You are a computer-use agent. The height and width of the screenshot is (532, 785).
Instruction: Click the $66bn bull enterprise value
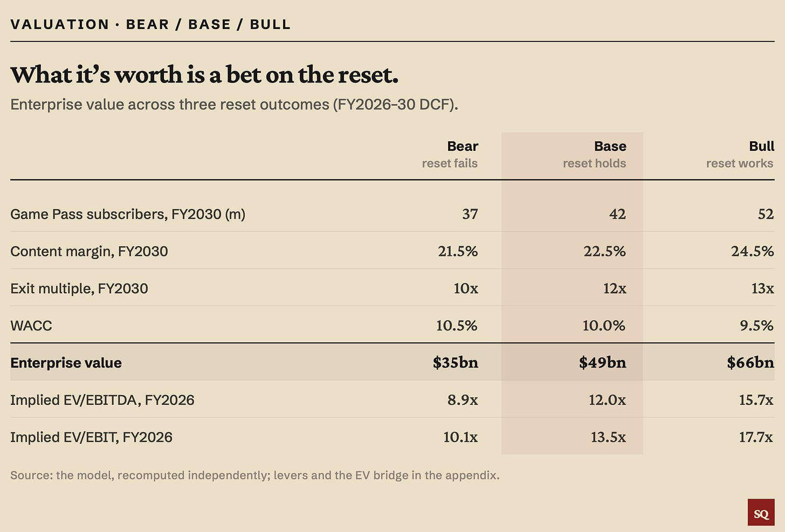[750, 362]
